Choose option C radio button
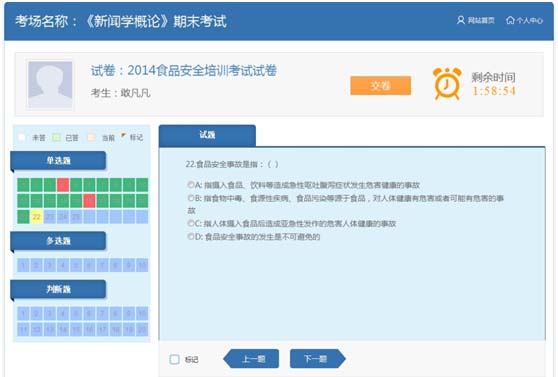The width and height of the screenshot is (558, 377). click(x=191, y=223)
